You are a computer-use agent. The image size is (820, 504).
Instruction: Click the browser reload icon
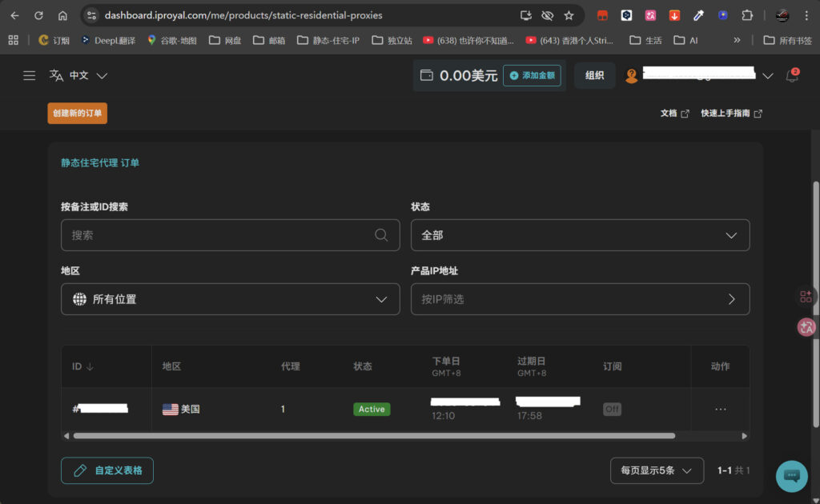[x=38, y=15]
